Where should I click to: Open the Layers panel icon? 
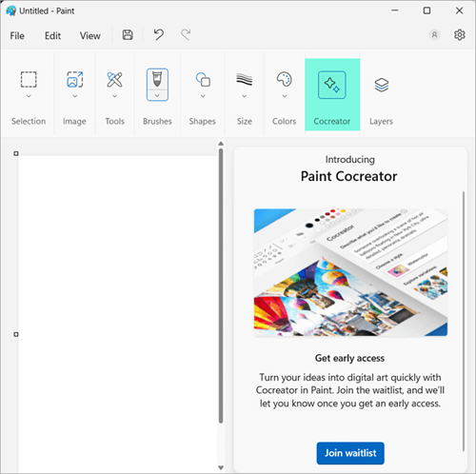coord(382,85)
